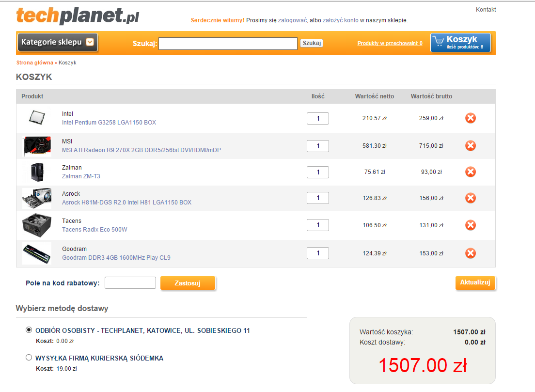535x392 pixels.
Task: Open Asrock motherboard thumbnail
Action: pos(37,198)
